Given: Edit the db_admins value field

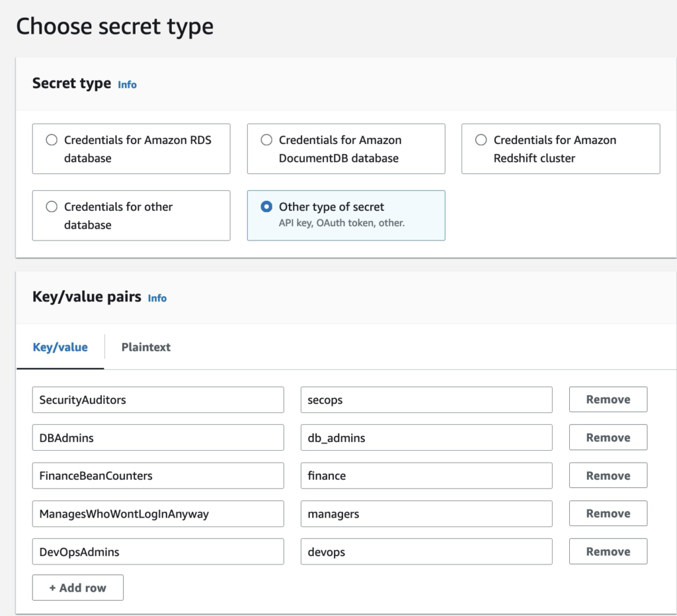Looking at the screenshot, I should tap(426, 438).
